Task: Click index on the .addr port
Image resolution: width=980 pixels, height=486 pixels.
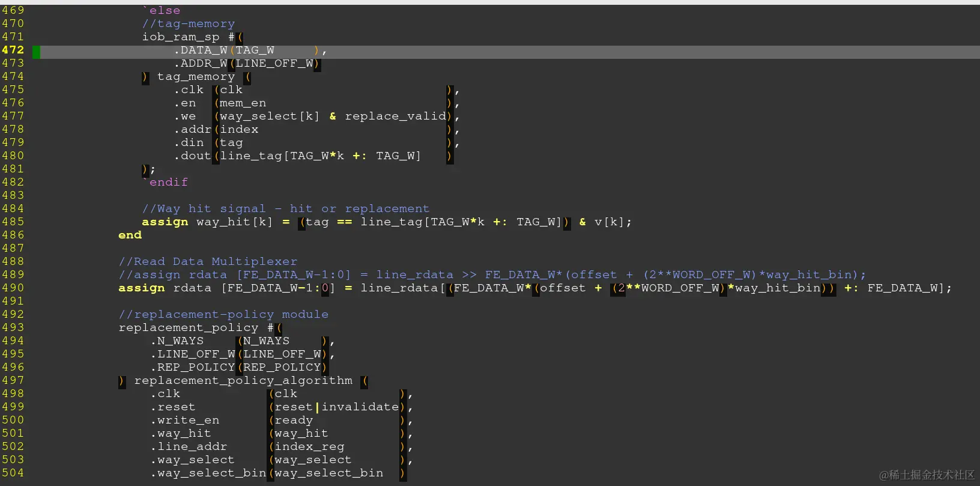Action: click(x=239, y=129)
